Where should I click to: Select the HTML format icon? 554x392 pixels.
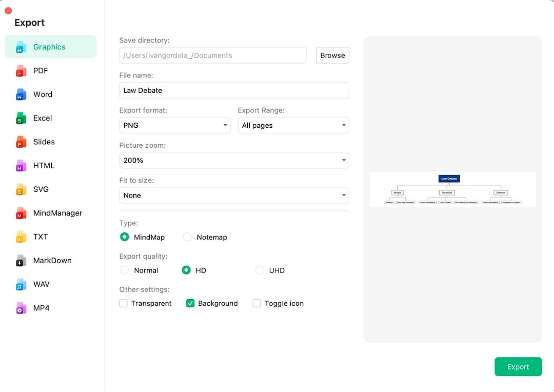(x=21, y=166)
